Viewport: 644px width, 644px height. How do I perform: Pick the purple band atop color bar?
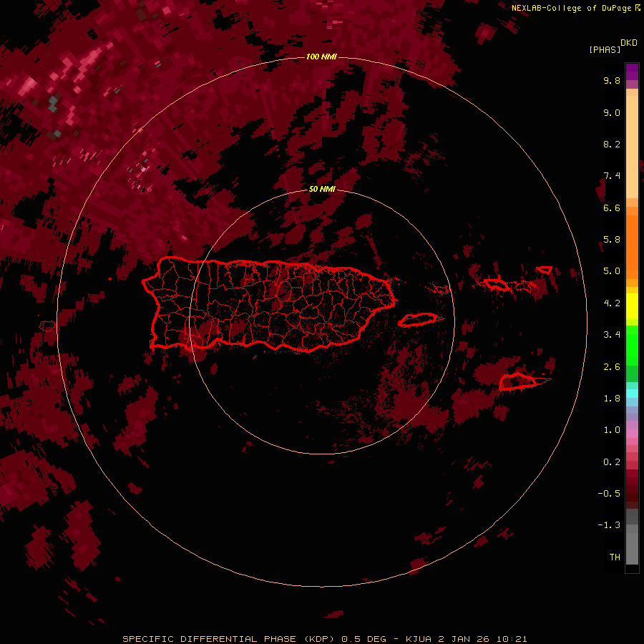pyautogui.click(x=632, y=72)
